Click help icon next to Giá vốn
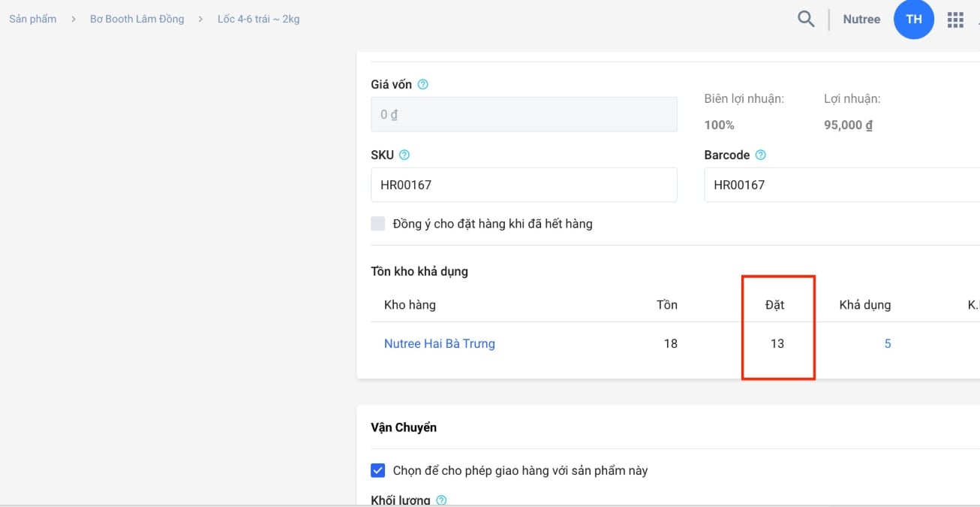The height and width of the screenshot is (507, 980). 422,85
